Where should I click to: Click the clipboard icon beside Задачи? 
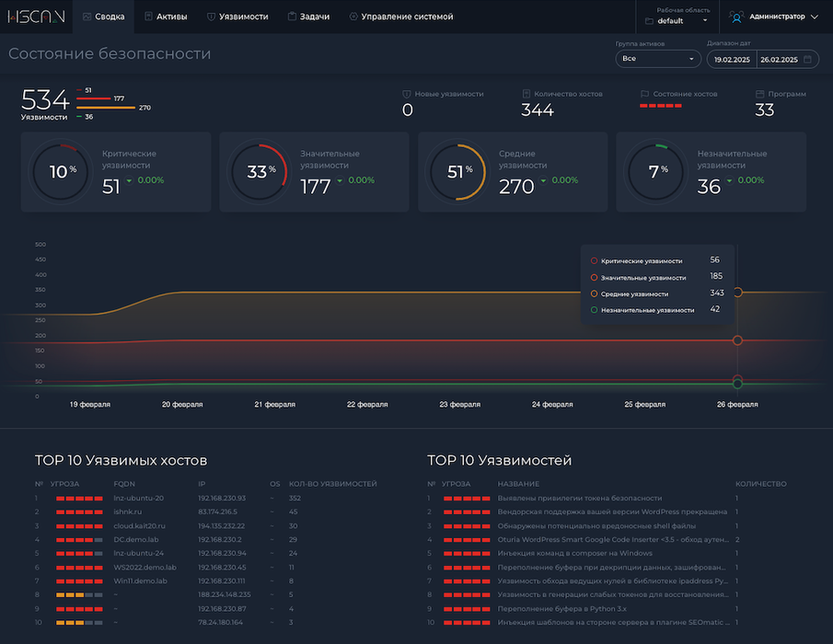[x=292, y=17]
